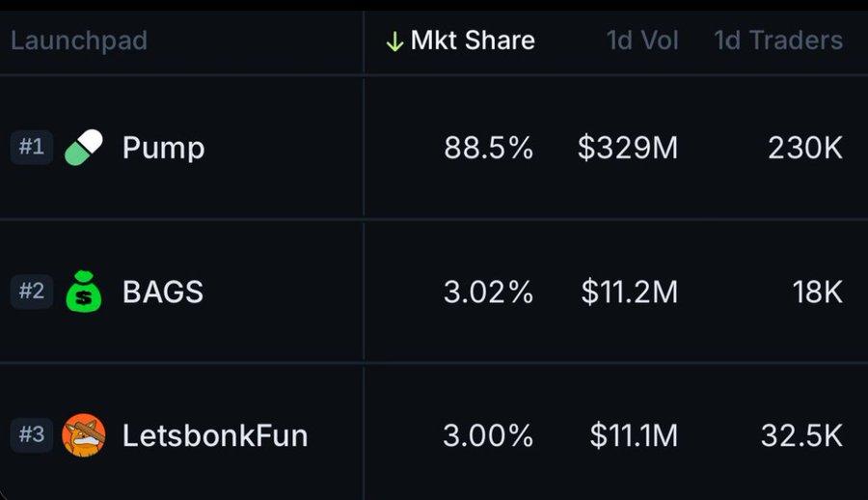Select Pump's $329M volume cell
This screenshot has width=868, height=500.
pyautogui.click(x=628, y=149)
